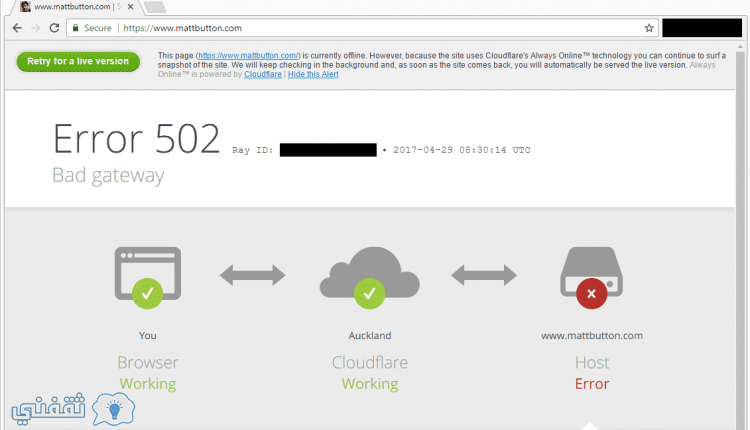Reload the page using the refresh icon
The width and height of the screenshot is (750, 430).
pos(54,28)
